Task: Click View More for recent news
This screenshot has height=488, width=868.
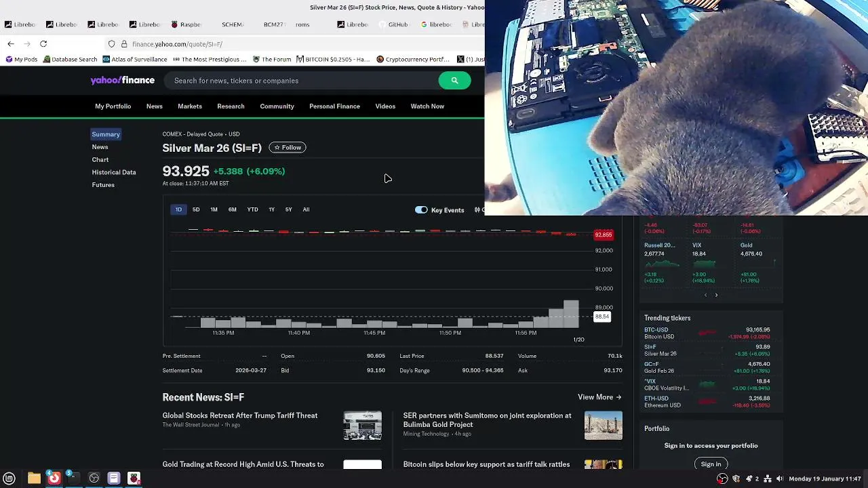Action: point(599,397)
